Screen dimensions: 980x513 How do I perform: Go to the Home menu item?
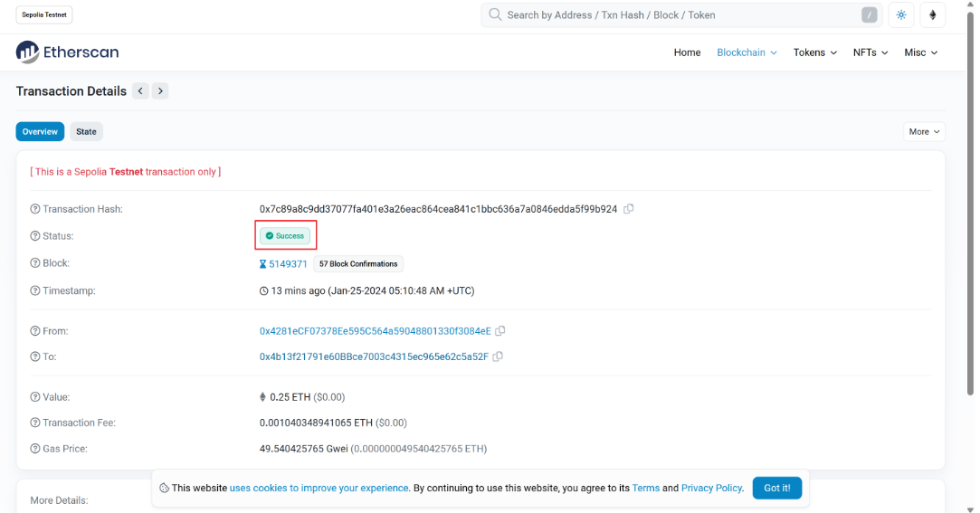coord(687,52)
